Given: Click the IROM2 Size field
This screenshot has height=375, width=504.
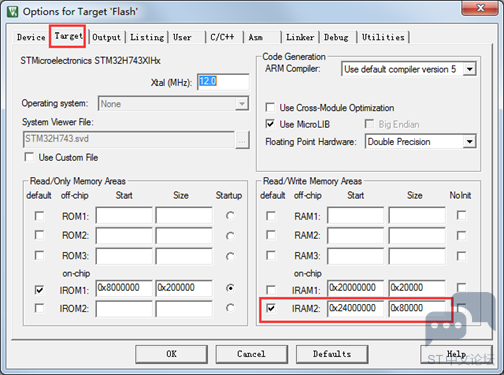Looking at the screenshot, I should [184, 309].
